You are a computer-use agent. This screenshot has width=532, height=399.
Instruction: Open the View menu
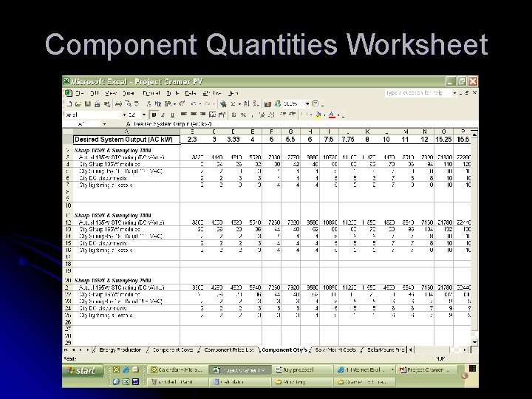pyautogui.click(x=111, y=93)
